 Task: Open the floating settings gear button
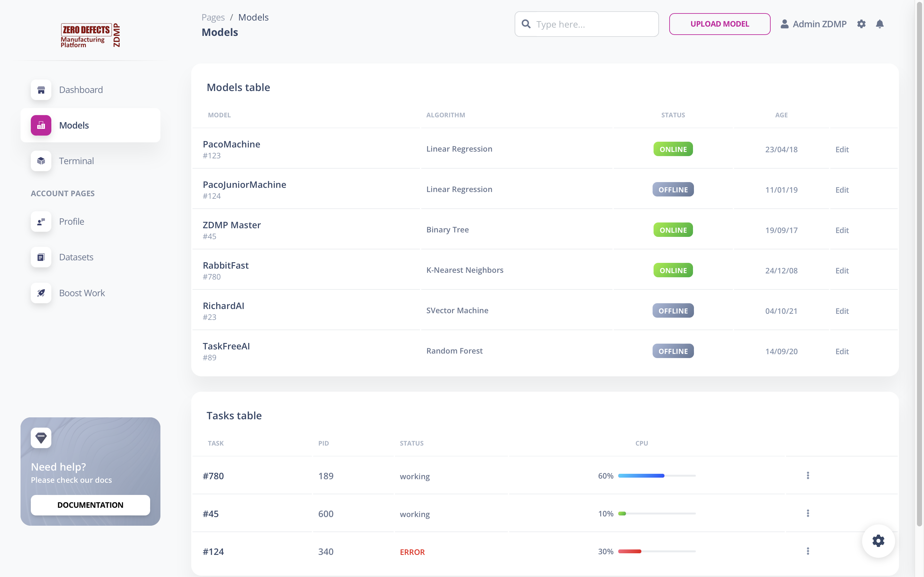[878, 541]
